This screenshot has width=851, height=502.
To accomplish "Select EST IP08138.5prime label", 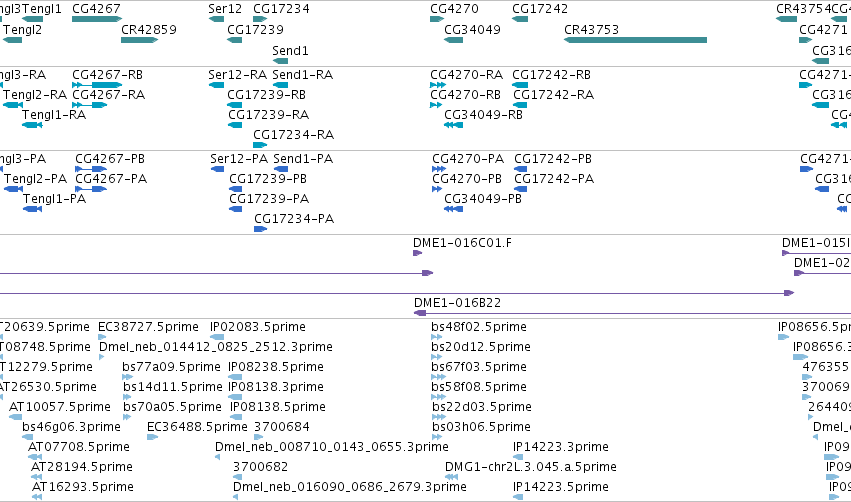I will pos(278,407).
